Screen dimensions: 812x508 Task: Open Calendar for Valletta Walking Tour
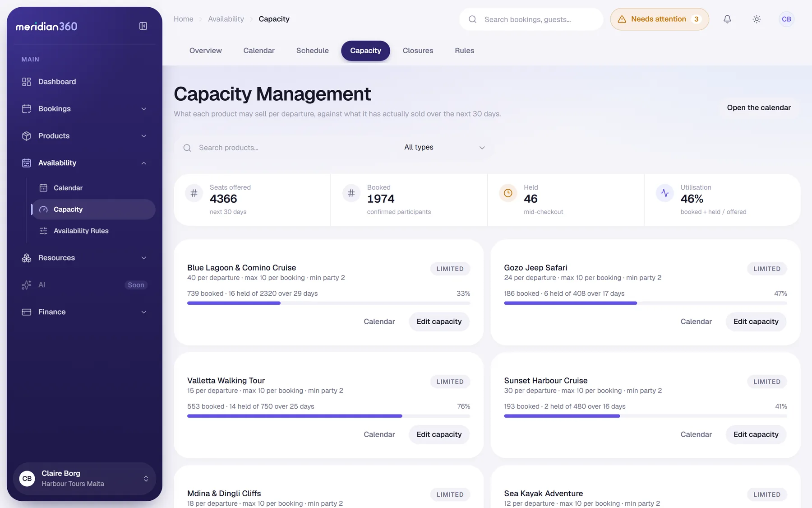[x=379, y=434]
